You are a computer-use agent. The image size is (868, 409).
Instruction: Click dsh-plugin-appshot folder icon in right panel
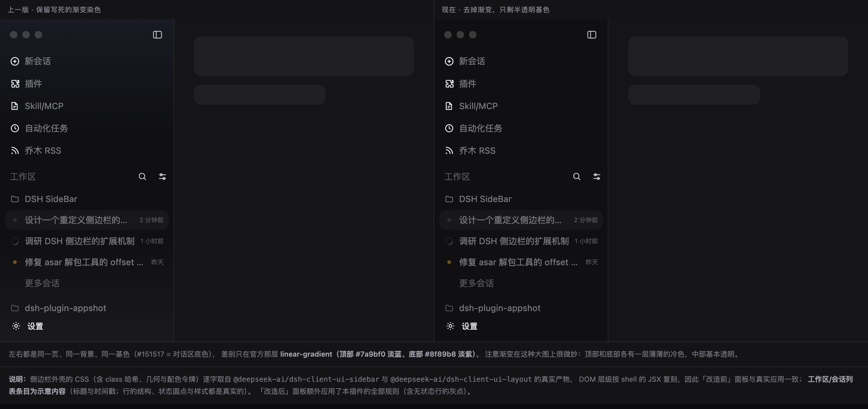pyautogui.click(x=449, y=308)
